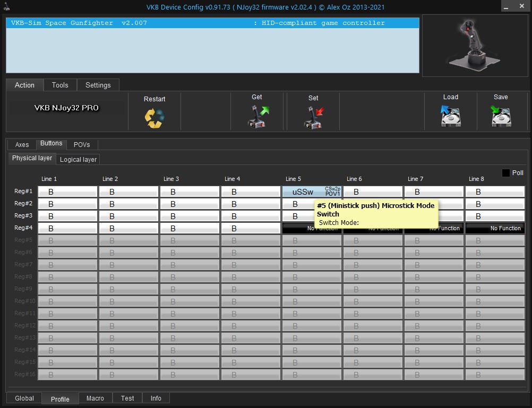This screenshot has height=408, width=532.
Task: Switch to the Axes tab
Action: (x=22, y=144)
